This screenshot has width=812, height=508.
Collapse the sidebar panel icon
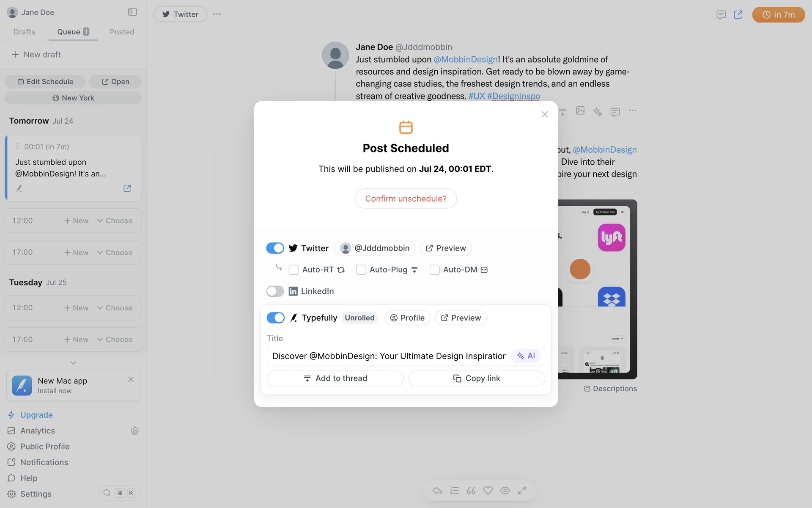(132, 12)
